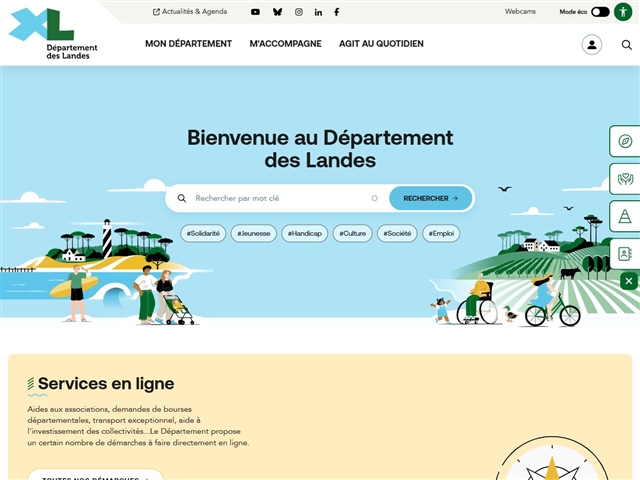Open the heart-in-hands solidarity shortcut
640x480 pixels.
[625, 179]
